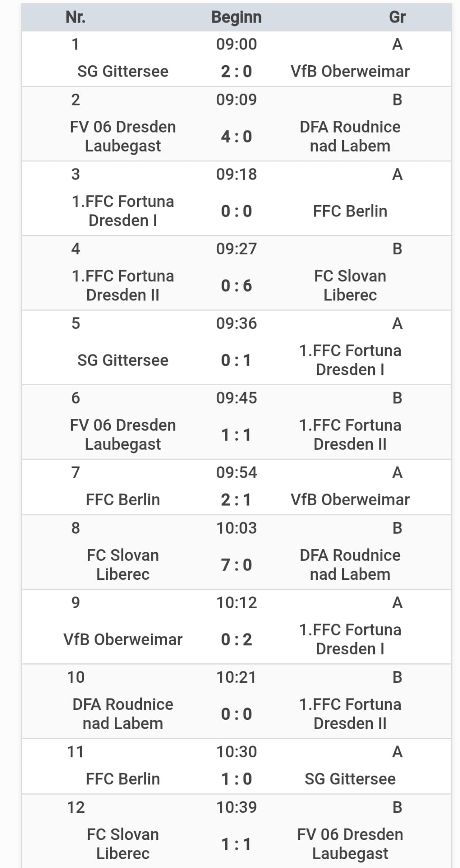Click the Beginn column header

pyautogui.click(x=236, y=17)
